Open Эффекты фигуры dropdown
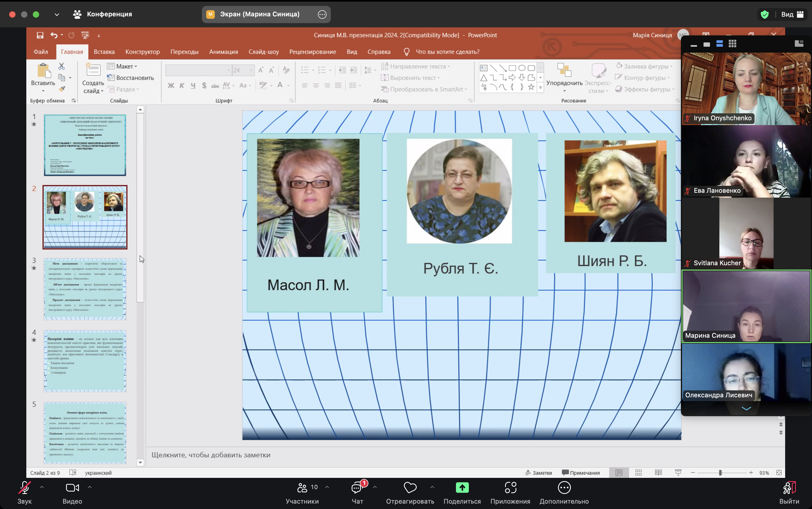The width and height of the screenshot is (812, 509). 645,89
